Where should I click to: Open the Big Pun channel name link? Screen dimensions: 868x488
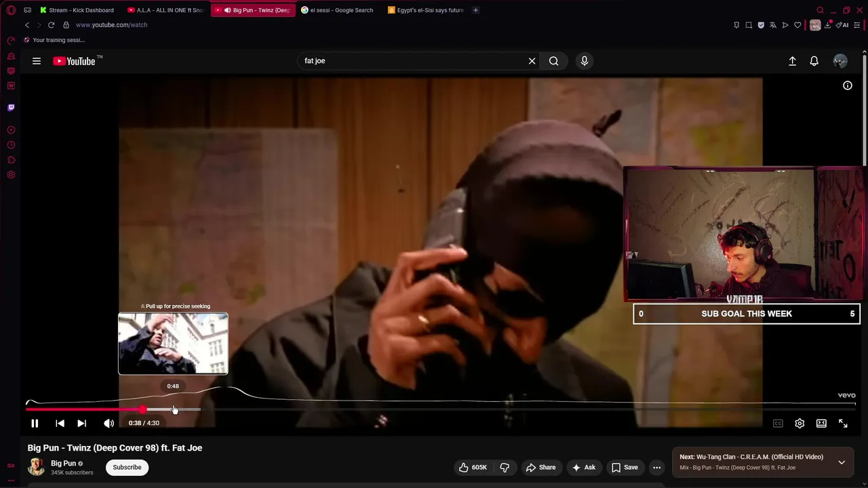pos(63,464)
